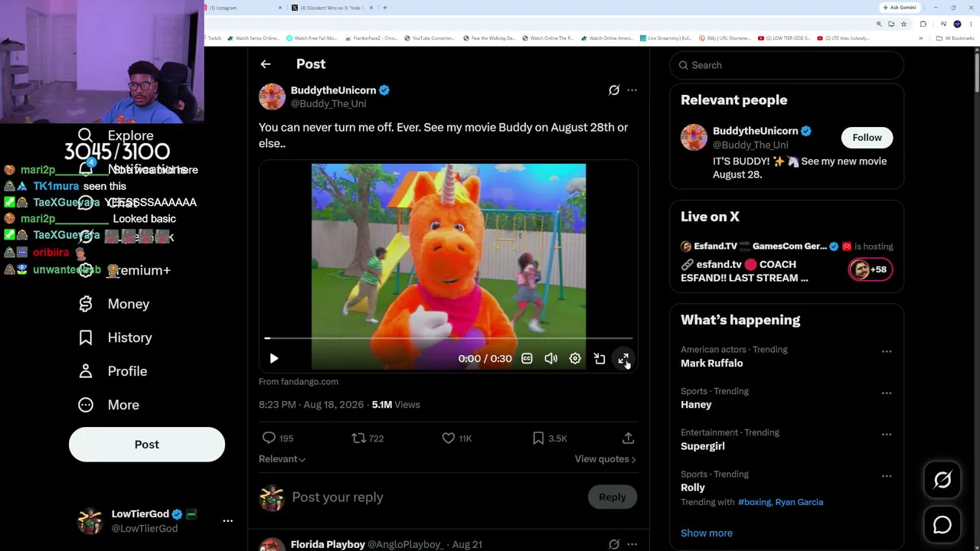This screenshot has height=551, width=980.
Task: Like the post with 11K likes
Action: [x=449, y=438]
